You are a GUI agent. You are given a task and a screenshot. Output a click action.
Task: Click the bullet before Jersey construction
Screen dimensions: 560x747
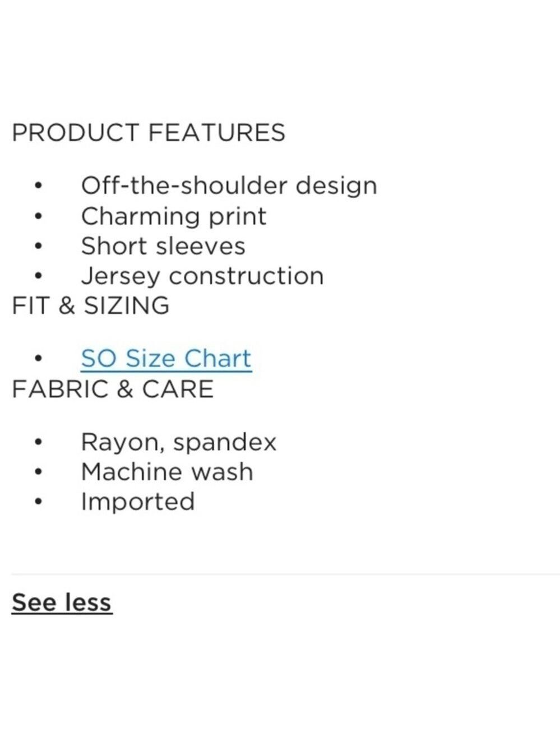pos(38,275)
